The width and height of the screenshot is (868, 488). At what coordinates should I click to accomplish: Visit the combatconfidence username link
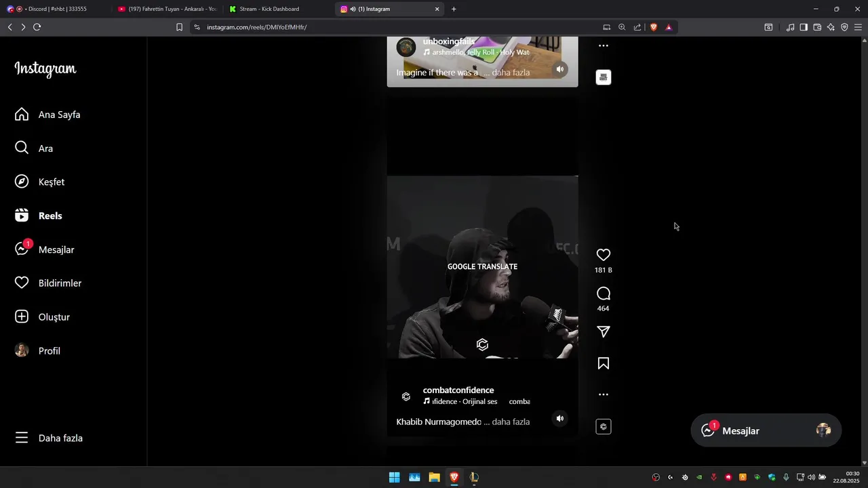(x=458, y=390)
